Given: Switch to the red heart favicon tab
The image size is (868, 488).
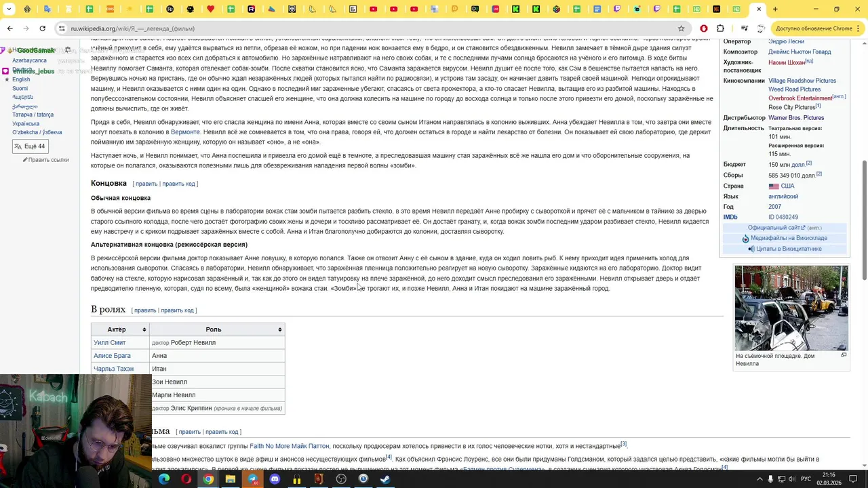Looking at the screenshot, I should pyautogui.click(x=210, y=9).
